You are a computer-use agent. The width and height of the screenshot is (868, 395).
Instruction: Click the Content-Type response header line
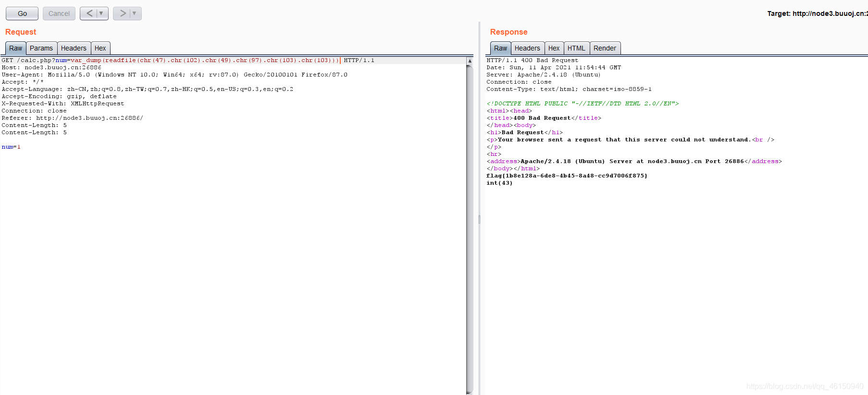point(569,89)
